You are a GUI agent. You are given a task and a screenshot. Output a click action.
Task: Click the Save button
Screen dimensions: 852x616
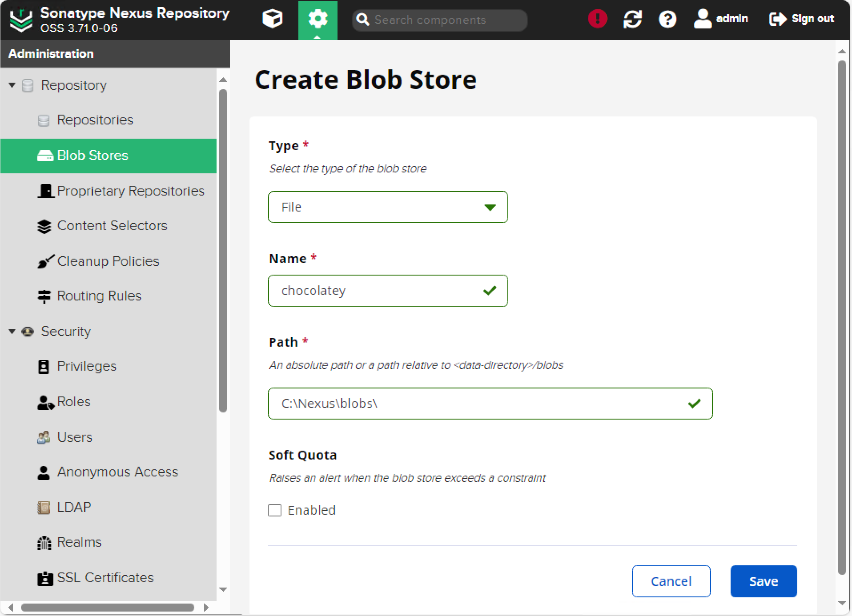(764, 581)
